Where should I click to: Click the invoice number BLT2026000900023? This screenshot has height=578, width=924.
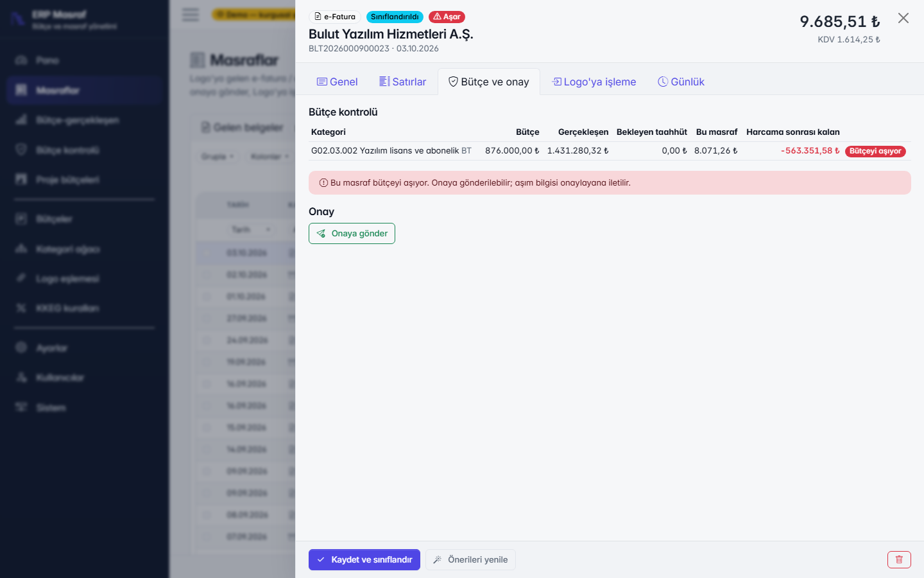(x=349, y=49)
